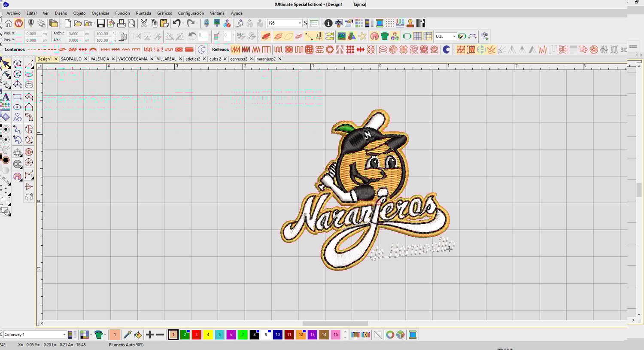Select the Lettering tool
Screen dimensions: 644x350
(6, 97)
